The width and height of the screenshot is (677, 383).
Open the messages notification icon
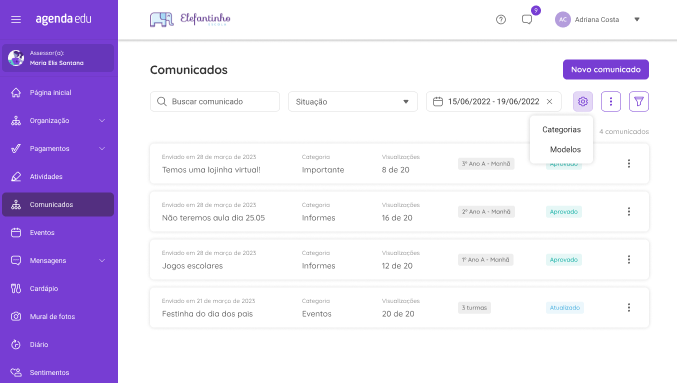tap(527, 19)
